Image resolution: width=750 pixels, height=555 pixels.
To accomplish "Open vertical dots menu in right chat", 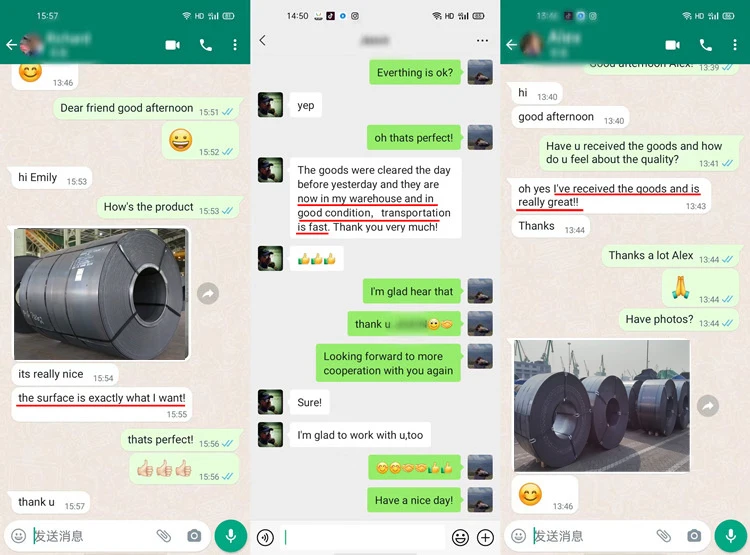I will 735,45.
